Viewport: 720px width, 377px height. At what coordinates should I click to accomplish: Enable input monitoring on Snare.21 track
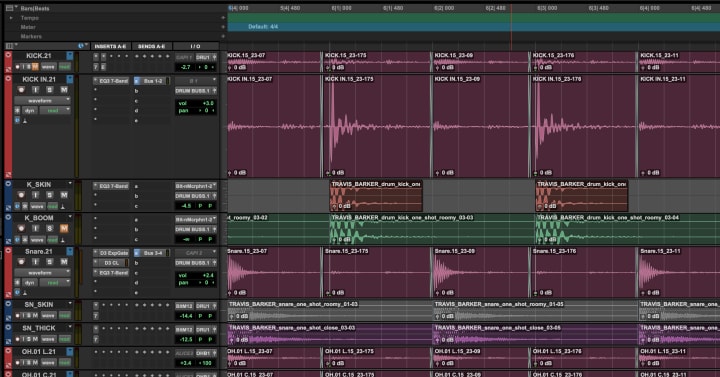pos(35,262)
